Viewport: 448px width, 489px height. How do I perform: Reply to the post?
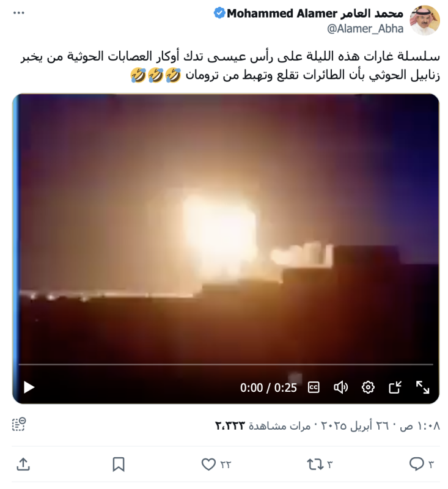(x=416, y=465)
